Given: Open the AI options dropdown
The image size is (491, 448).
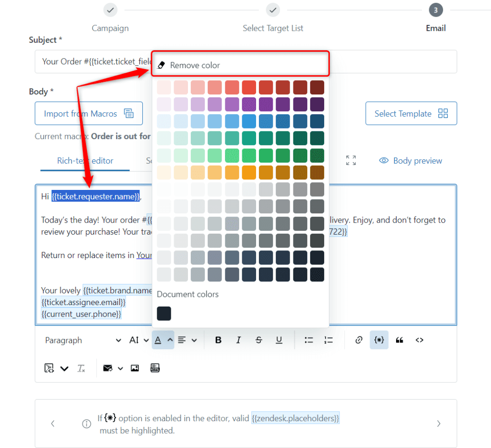Looking at the screenshot, I should point(139,340).
